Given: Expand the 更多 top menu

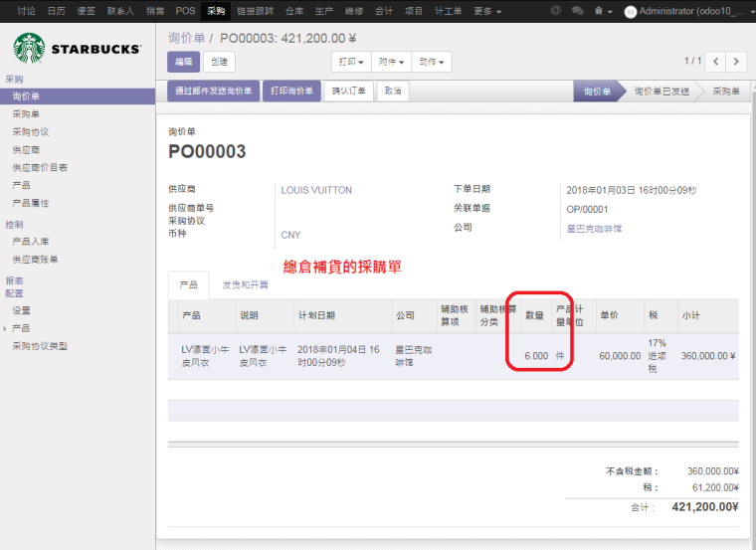Looking at the screenshot, I should click(x=487, y=11).
